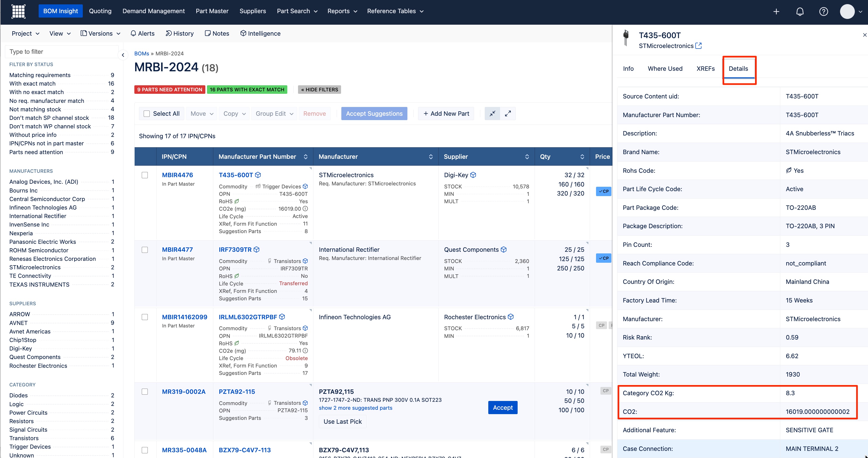Click cube icon next to IRLML6302GTRPBF

[x=282, y=317]
